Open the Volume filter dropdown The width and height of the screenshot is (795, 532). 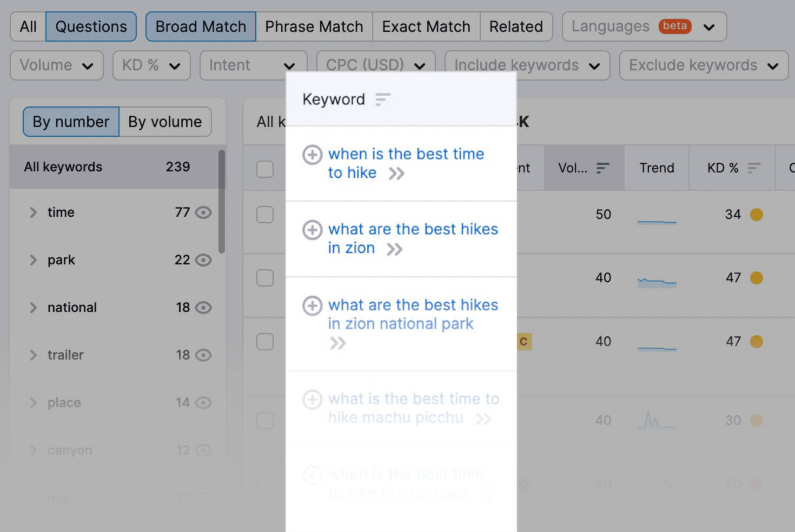57,65
